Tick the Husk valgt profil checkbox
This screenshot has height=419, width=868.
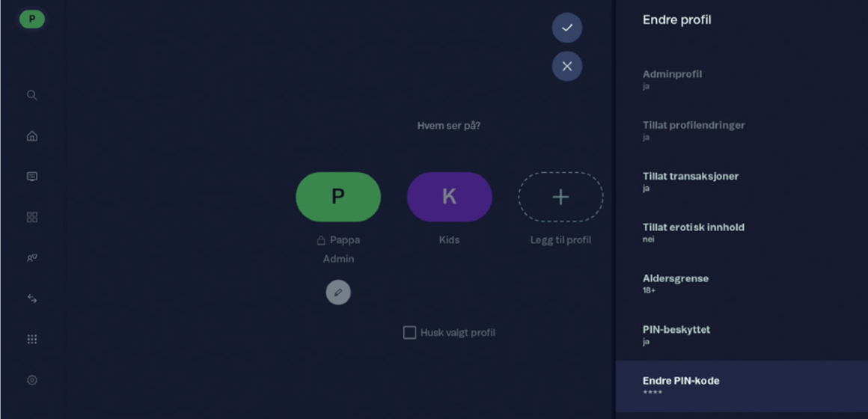click(x=409, y=333)
